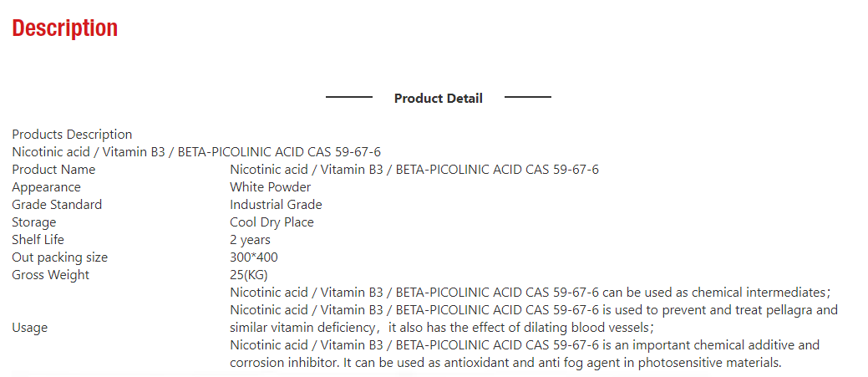Viewport: 868px width, 377px height.
Task: Click the usage line mentioning pellagra
Action: pos(533,310)
